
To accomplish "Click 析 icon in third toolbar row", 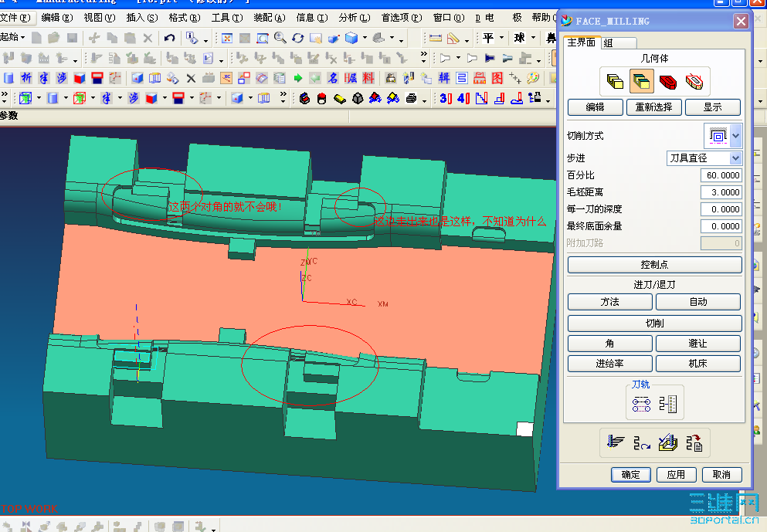I will tap(26, 78).
